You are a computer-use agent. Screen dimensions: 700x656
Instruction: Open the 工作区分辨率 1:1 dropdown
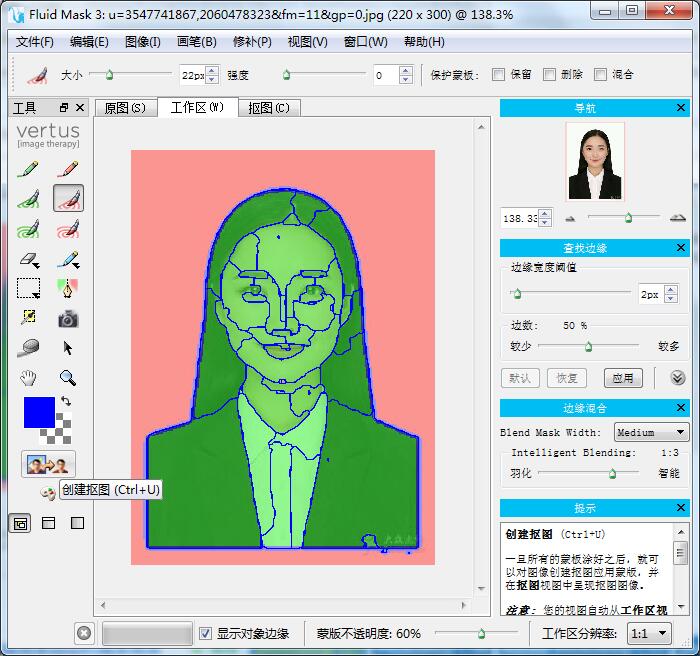click(x=650, y=633)
